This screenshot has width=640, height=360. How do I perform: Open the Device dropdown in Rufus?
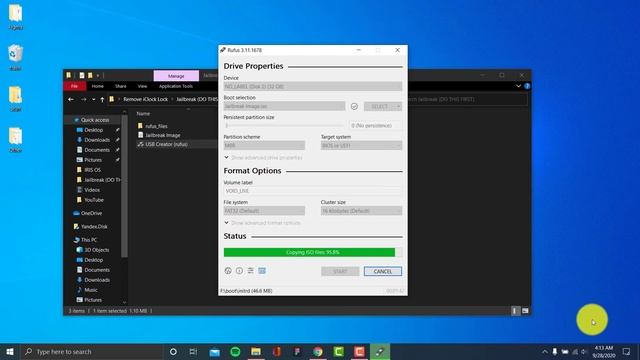(313, 87)
